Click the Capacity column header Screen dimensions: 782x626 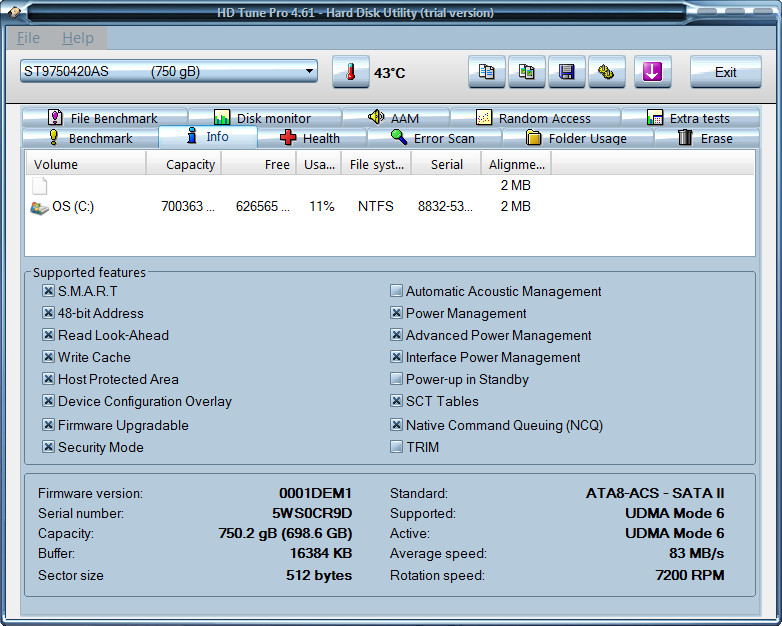click(190, 164)
